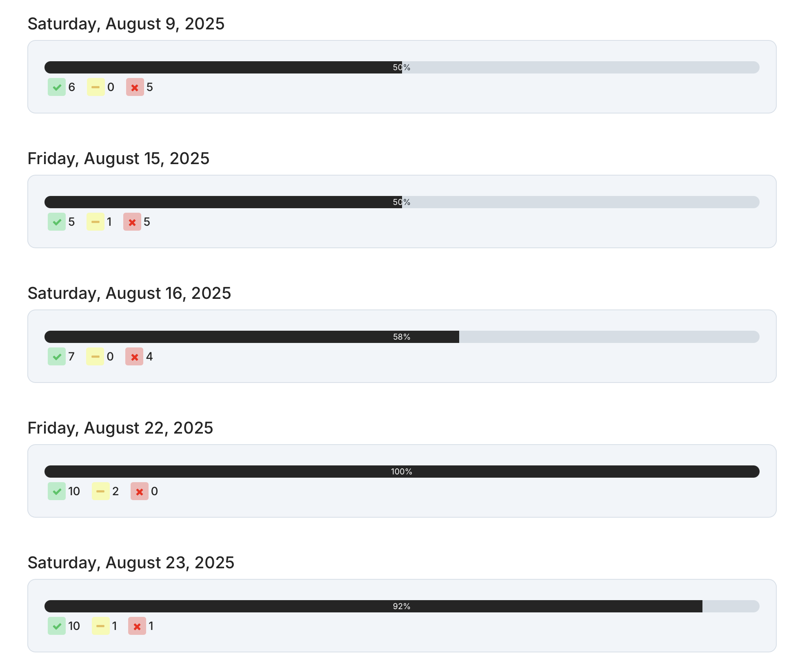Click the yellow minus icon for August 16
The width and height of the screenshot is (800, 672).
96,357
